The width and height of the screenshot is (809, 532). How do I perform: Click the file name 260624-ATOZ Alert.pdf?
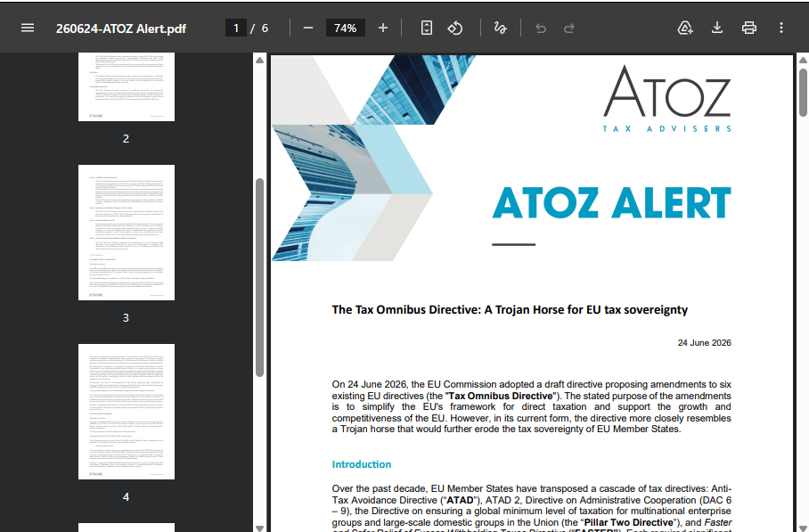coord(121,29)
